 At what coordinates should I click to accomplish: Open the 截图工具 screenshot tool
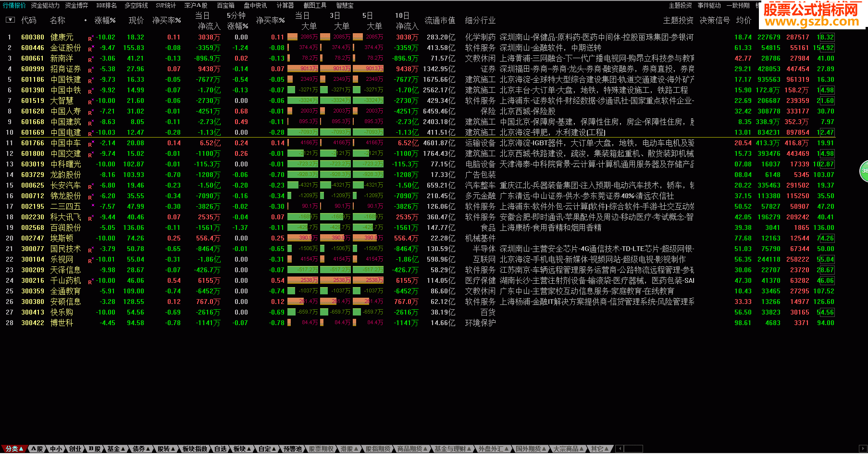315,5
